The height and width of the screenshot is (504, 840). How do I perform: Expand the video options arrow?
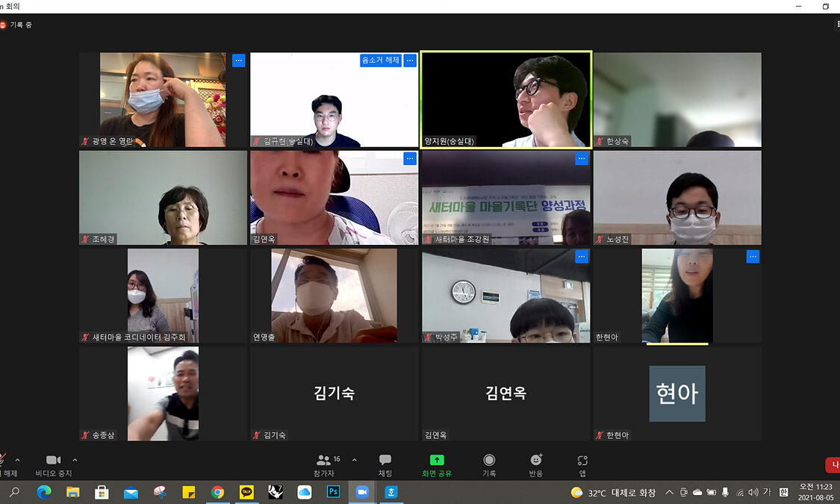tap(75, 460)
